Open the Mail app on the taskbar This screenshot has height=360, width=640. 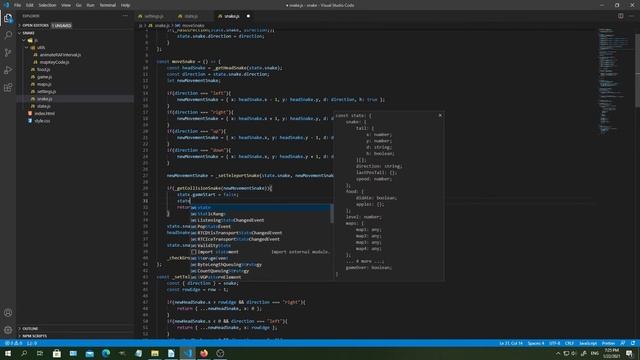coord(89,353)
